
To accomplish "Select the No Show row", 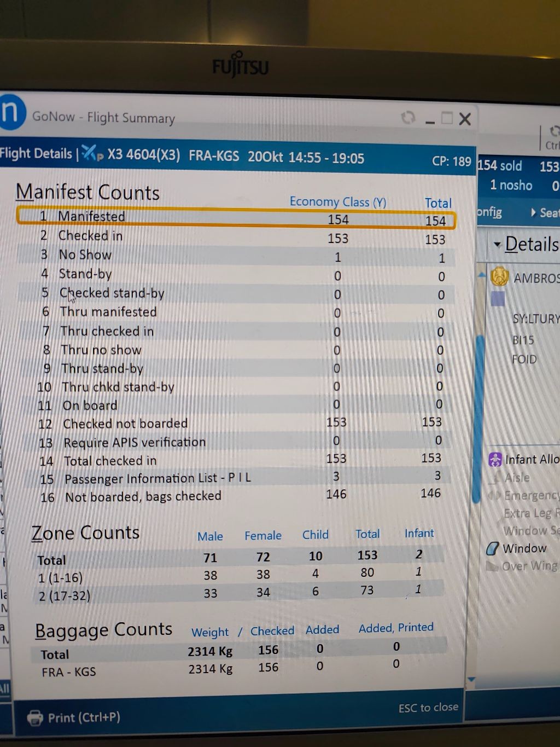I will point(235,256).
